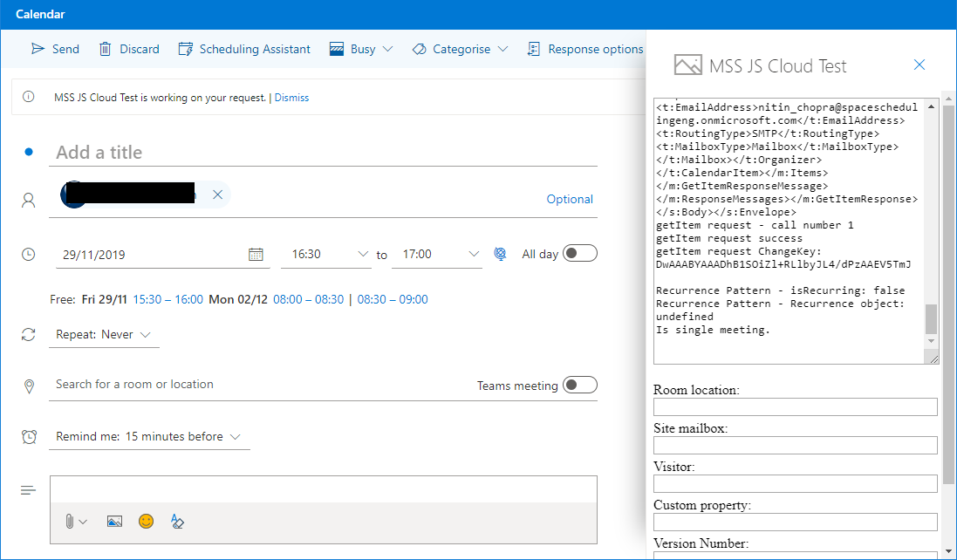Insert an emoji into the message body
This screenshot has width=957, height=560.
pyautogui.click(x=146, y=521)
